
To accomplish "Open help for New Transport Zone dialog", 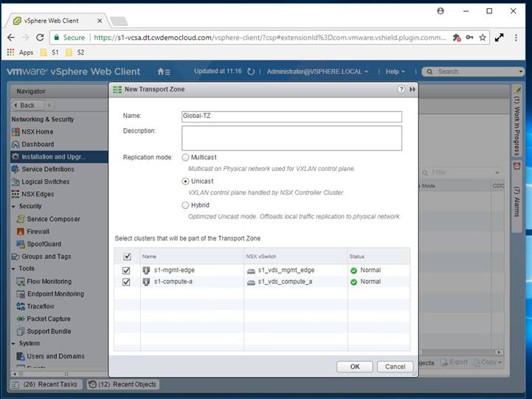I will pos(401,89).
